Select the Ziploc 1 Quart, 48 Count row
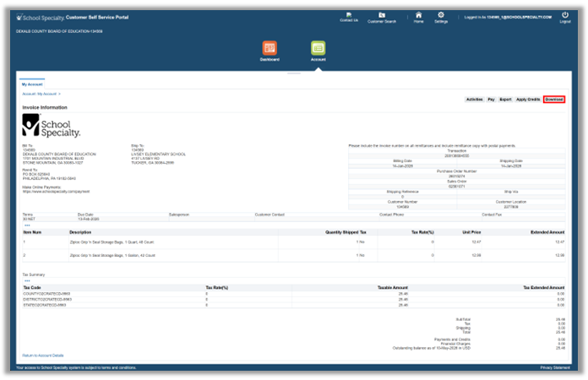Screen dimensions: 588x380 coord(294,242)
